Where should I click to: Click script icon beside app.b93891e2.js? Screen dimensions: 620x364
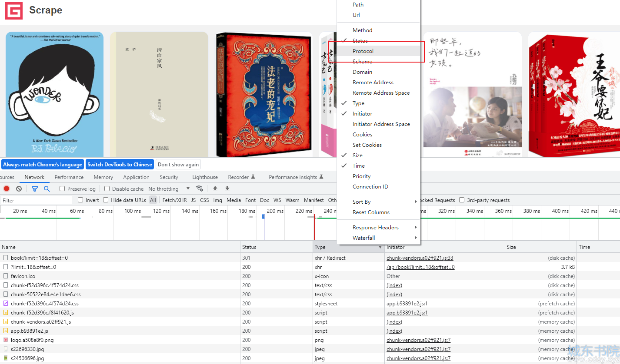pos(6,331)
